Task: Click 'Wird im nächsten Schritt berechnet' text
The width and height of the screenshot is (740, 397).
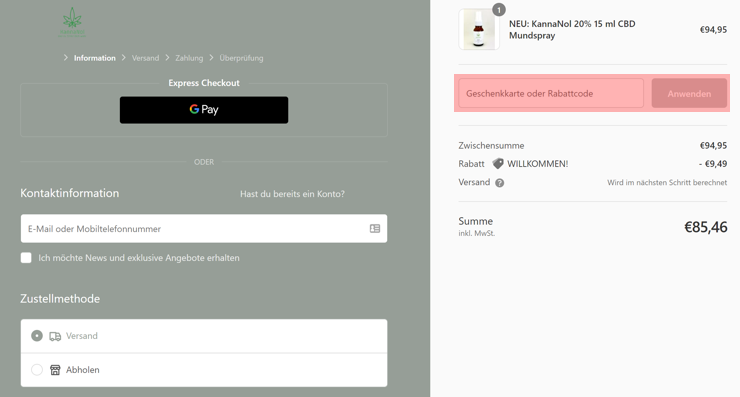Action: (x=667, y=182)
